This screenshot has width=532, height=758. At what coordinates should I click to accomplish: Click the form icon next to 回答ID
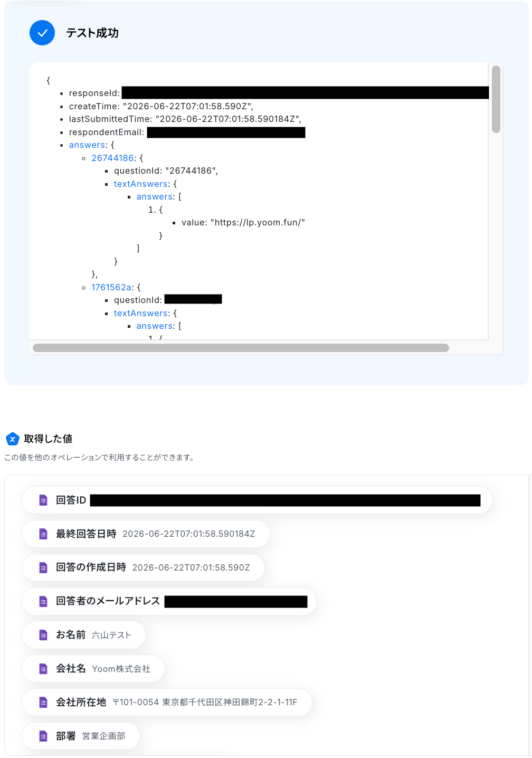[43, 500]
